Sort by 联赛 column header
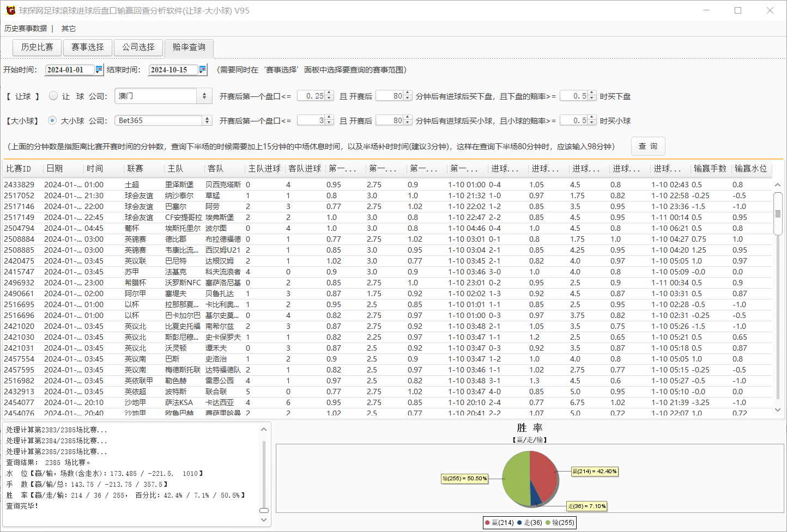This screenshot has width=787, height=532. (144, 169)
